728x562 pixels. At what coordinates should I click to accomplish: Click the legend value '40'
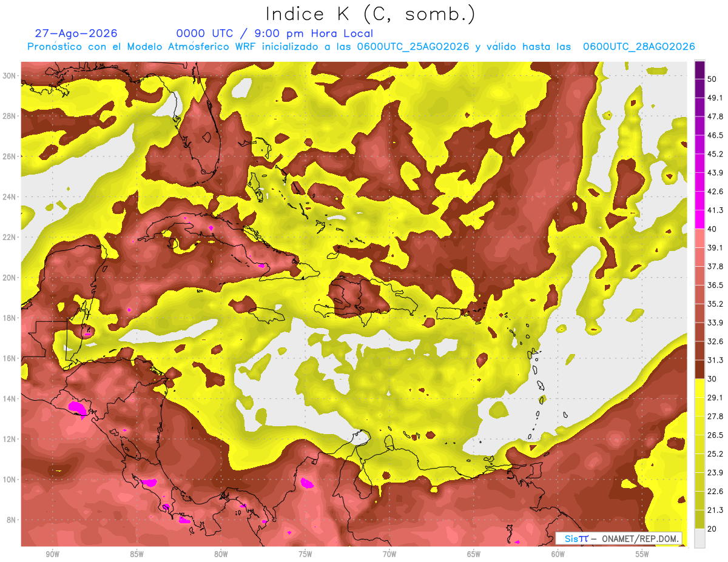pos(713,229)
